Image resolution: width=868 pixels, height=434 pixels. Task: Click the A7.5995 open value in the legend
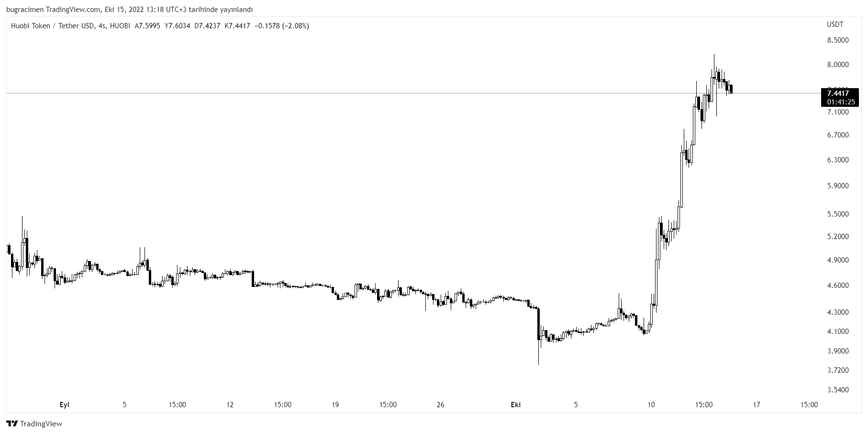coord(147,26)
